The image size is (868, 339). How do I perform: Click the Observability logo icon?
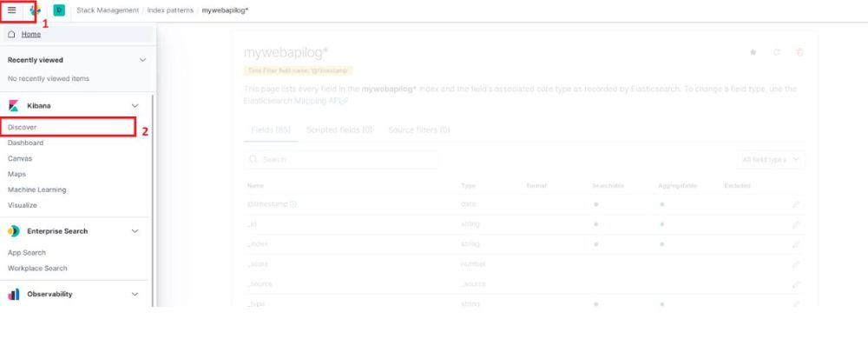pos(14,294)
